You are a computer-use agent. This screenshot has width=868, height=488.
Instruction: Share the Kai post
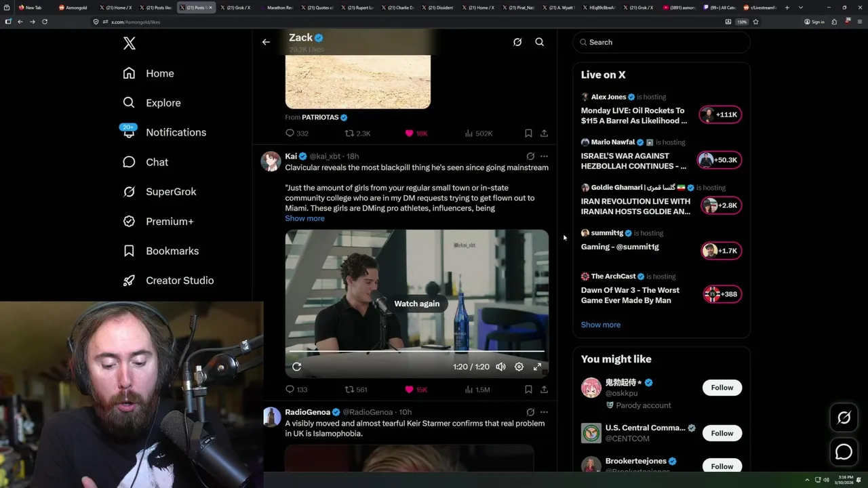544,390
